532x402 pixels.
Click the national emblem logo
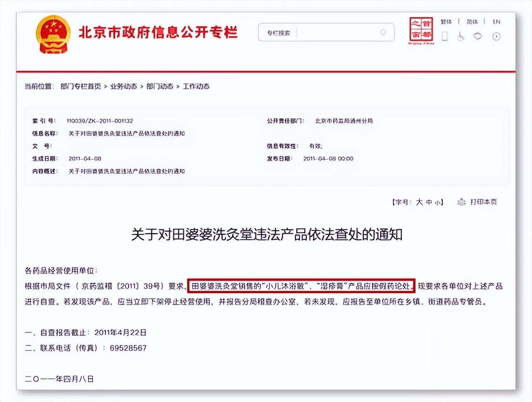tap(53, 34)
